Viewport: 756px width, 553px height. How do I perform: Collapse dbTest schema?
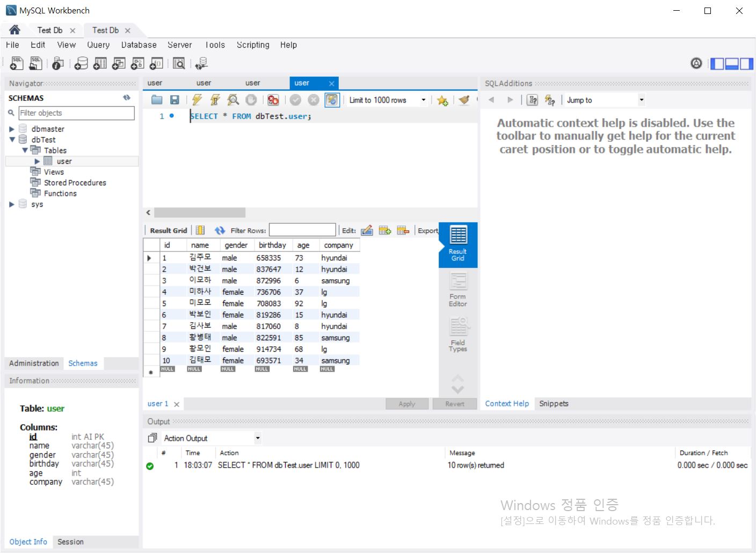(x=12, y=140)
